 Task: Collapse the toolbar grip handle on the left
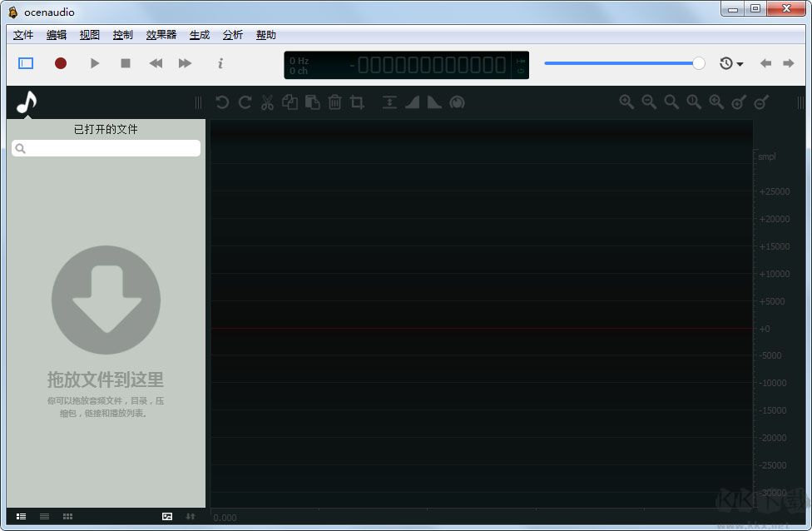(197, 102)
